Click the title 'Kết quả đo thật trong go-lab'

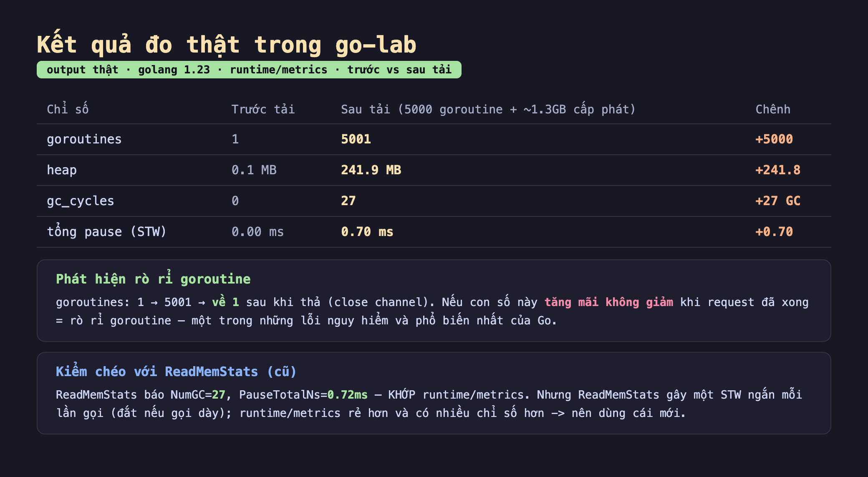227,45
